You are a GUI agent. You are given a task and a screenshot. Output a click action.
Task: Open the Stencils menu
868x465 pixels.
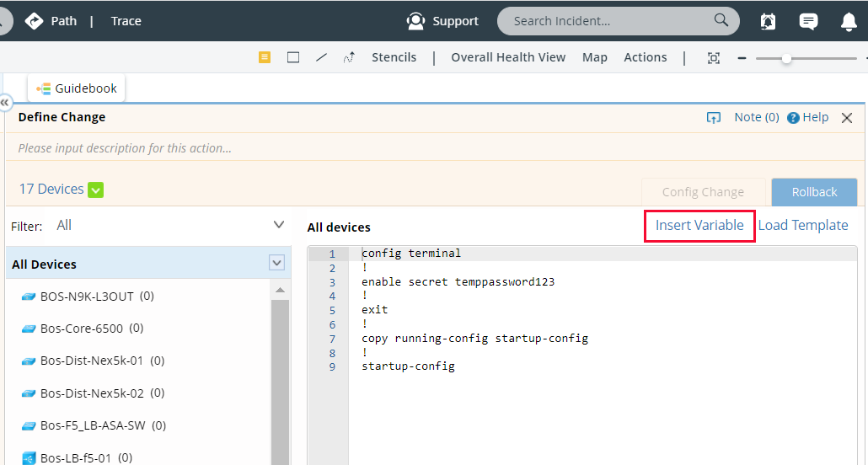click(x=394, y=57)
